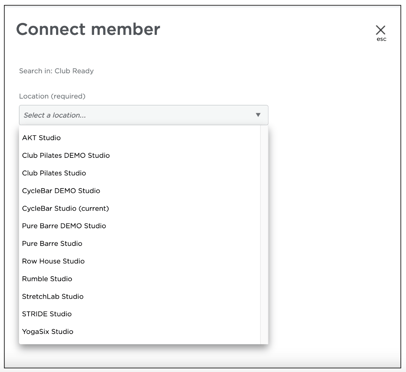Screen dimensions: 406x372
Task: Choose CycleBar Studio (current)
Action: coord(139,208)
